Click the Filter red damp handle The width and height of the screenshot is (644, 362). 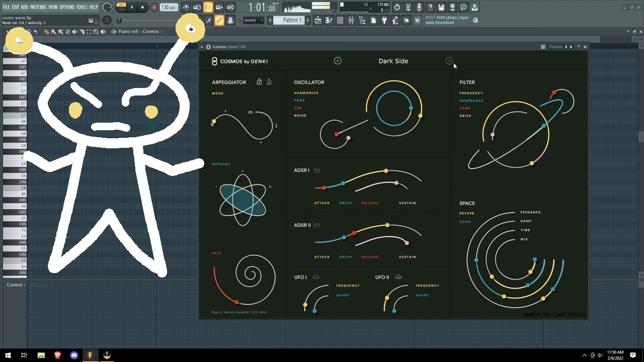click(554, 93)
